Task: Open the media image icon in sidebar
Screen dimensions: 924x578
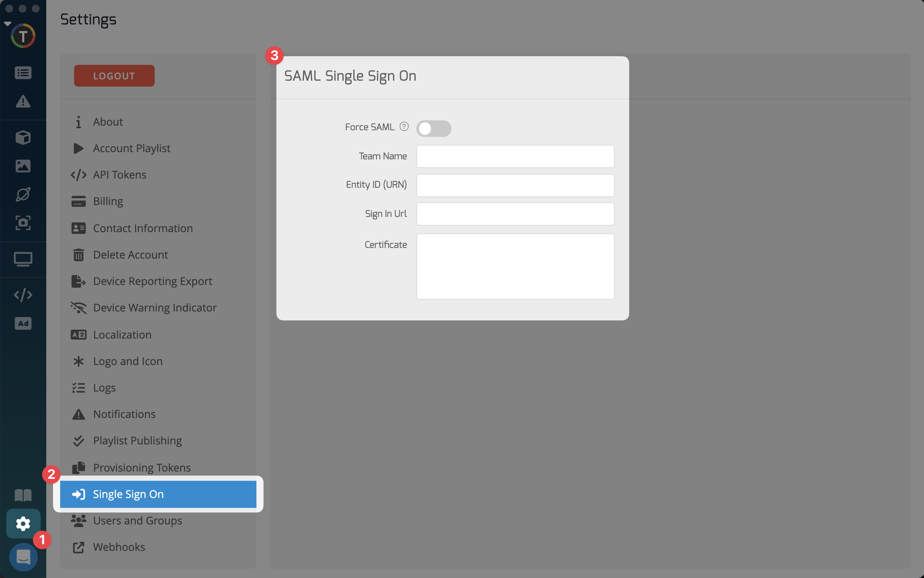Action: click(23, 166)
